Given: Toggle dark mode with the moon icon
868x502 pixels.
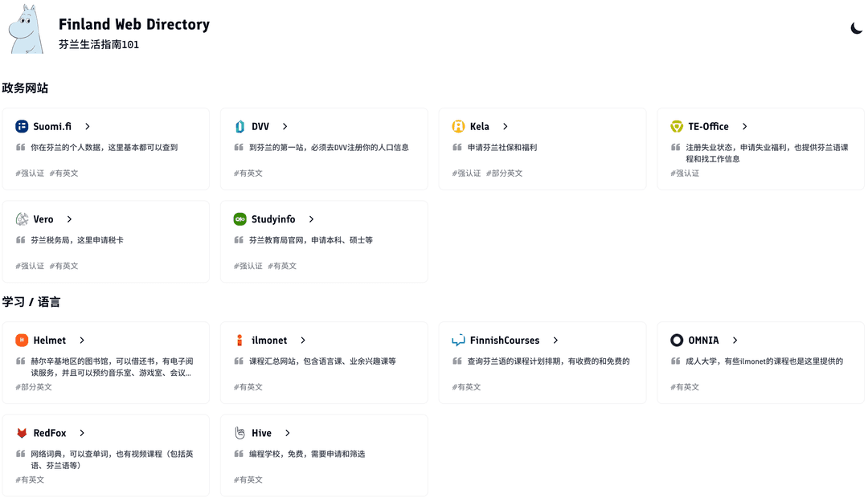Looking at the screenshot, I should pyautogui.click(x=856, y=28).
